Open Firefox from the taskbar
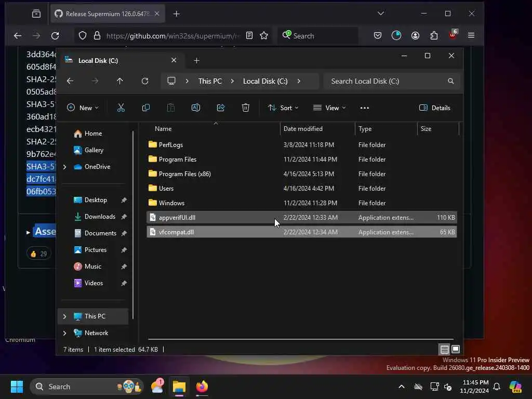 202,387
